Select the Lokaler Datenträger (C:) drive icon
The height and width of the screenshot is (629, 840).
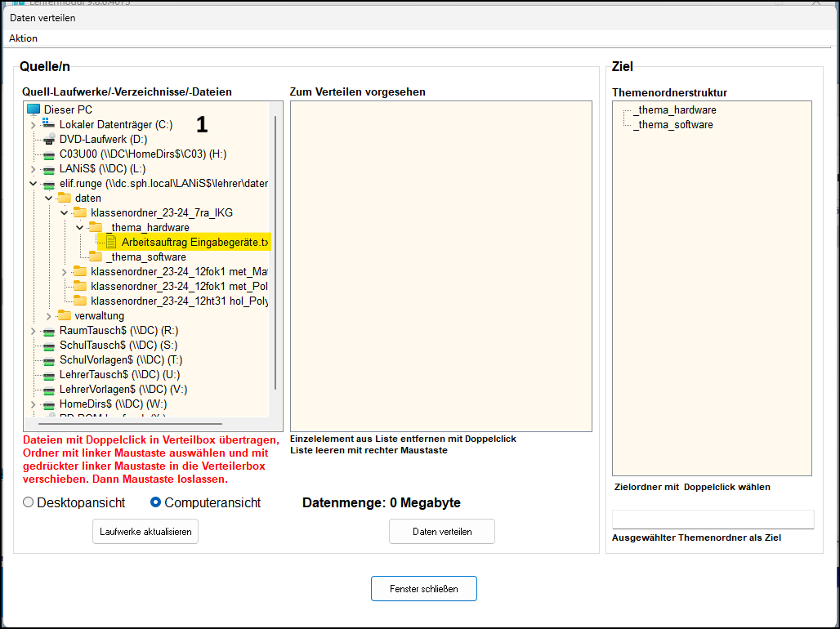49,124
